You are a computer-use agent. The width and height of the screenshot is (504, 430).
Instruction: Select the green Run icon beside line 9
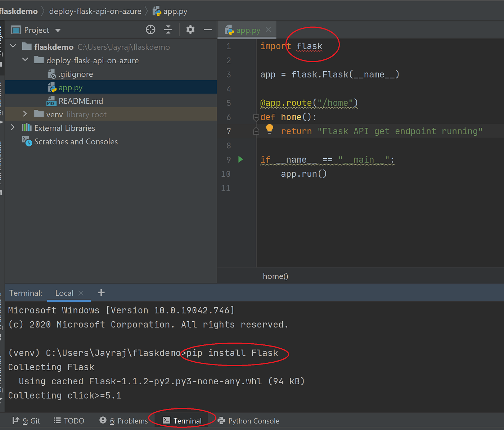pyautogui.click(x=240, y=159)
